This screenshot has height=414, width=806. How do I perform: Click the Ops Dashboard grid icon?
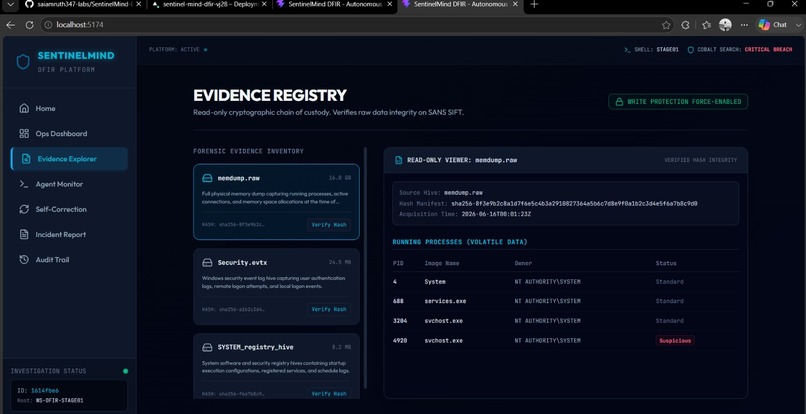point(24,133)
